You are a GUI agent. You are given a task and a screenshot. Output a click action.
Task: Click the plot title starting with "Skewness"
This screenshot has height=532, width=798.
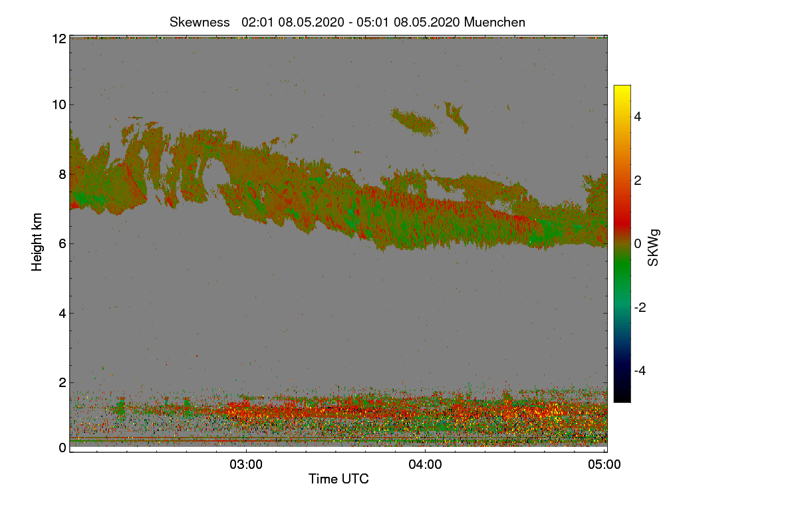(347, 22)
